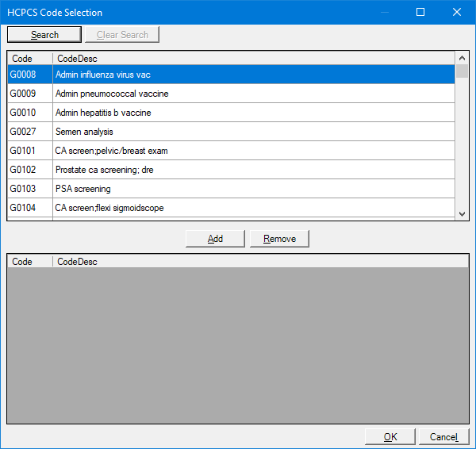
Task: Click the Search button
Action: point(44,35)
